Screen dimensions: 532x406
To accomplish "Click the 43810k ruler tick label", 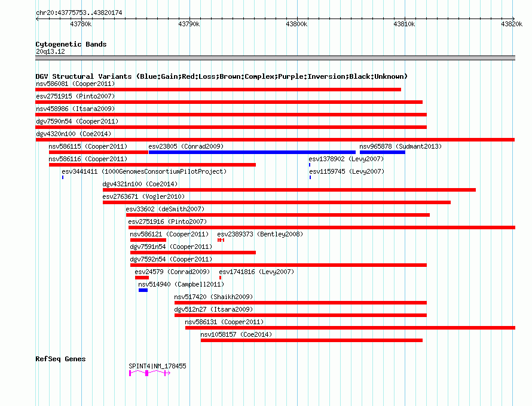I will click(404, 24).
